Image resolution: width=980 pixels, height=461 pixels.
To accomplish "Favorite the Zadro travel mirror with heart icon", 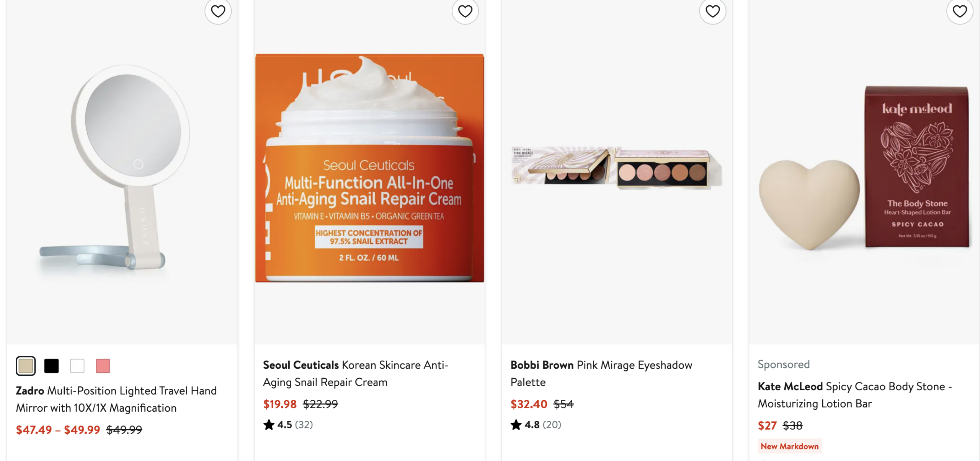I will [218, 11].
